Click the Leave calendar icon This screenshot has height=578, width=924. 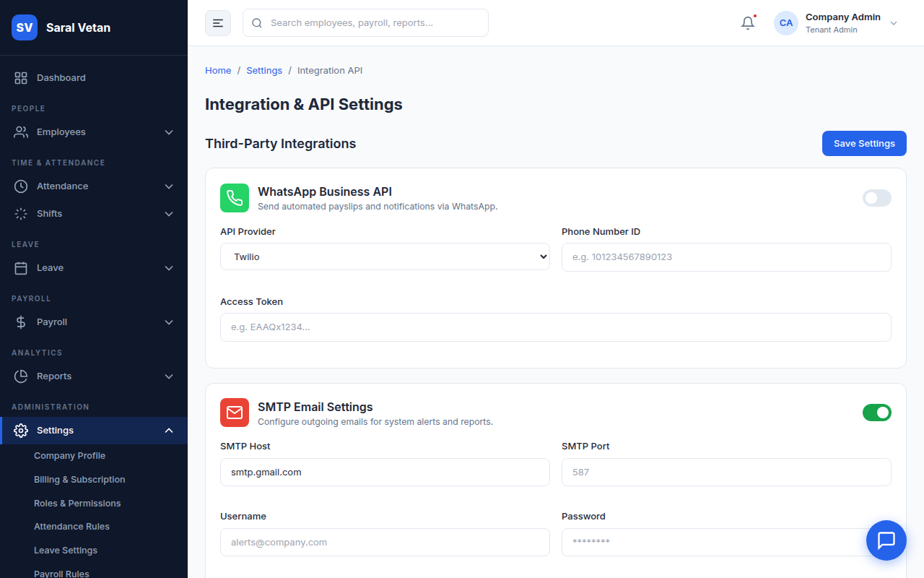coord(21,268)
